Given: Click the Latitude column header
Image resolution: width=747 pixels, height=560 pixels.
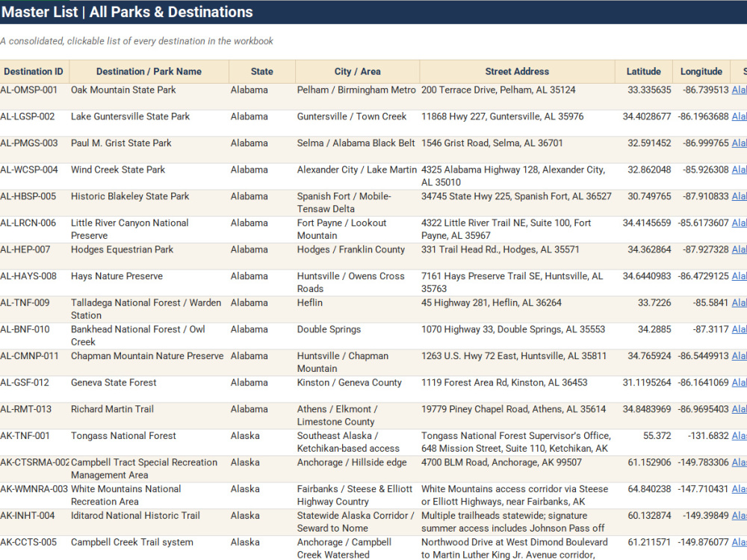Looking at the screenshot, I should tap(644, 72).
